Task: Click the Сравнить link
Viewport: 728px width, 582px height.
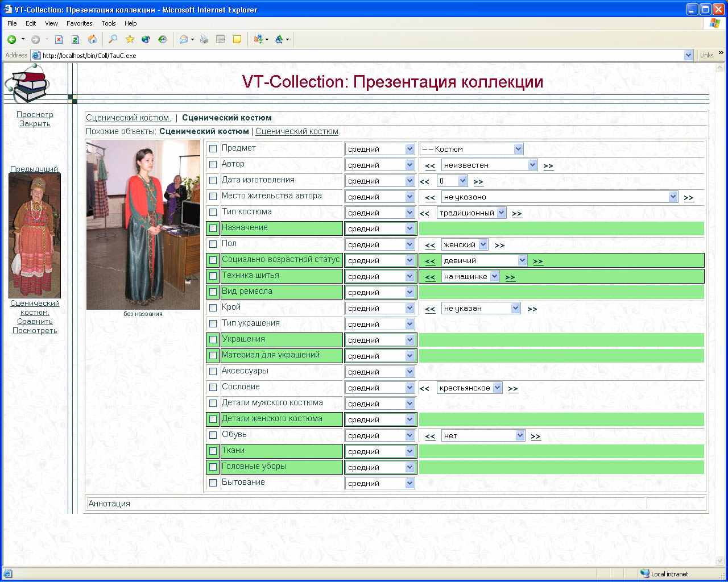Action: 35,321
